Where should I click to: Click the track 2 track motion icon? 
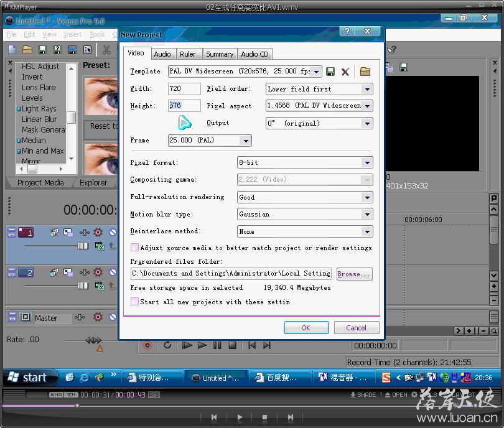tap(68, 272)
